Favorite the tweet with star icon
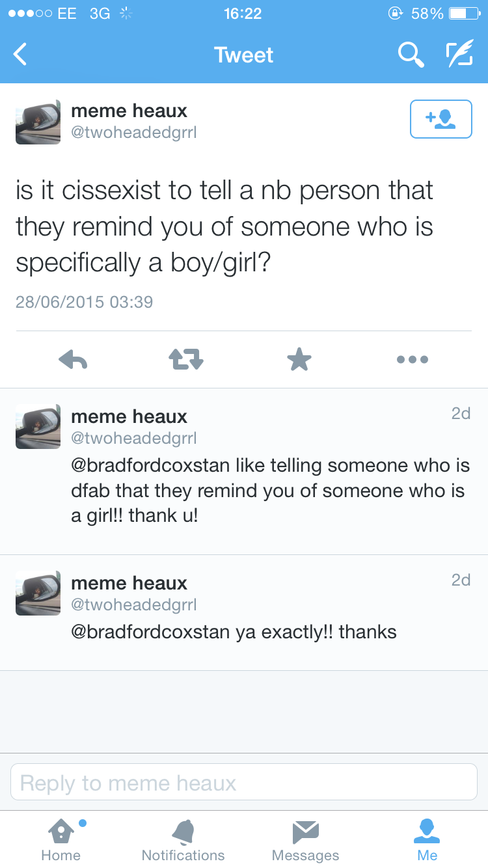 299,359
